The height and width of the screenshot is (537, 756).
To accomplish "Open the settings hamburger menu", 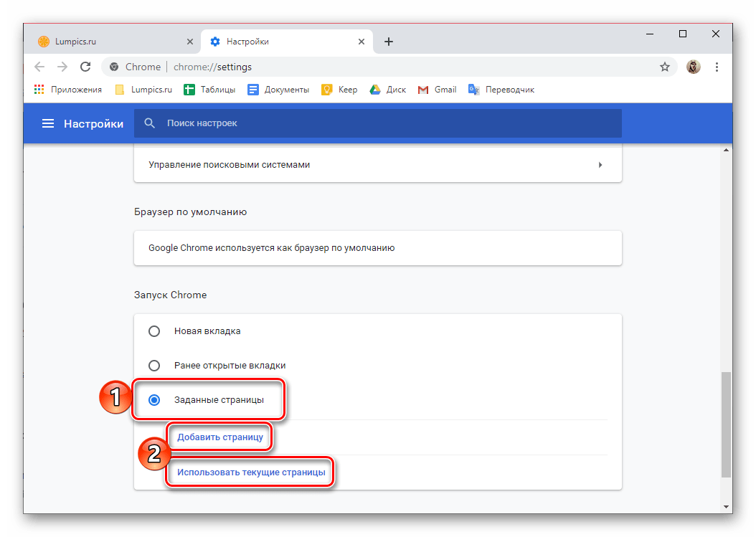I will [x=48, y=124].
